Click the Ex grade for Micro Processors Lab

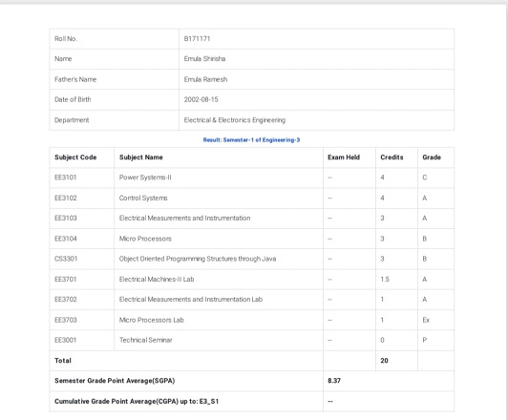pyautogui.click(x=426, y=320)
